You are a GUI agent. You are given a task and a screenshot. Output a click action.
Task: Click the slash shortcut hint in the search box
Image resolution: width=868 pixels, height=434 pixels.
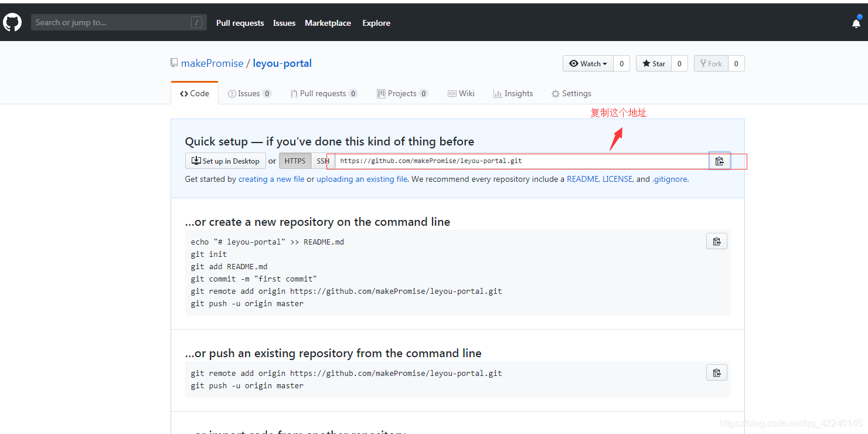196,22
